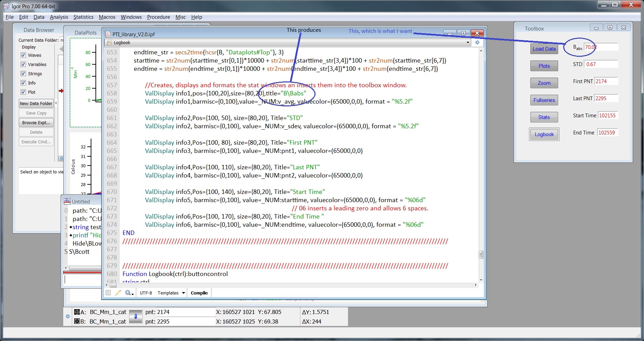Open the Logbook procedure selector dropdown

pyautogui.click(x=468, y=42)
